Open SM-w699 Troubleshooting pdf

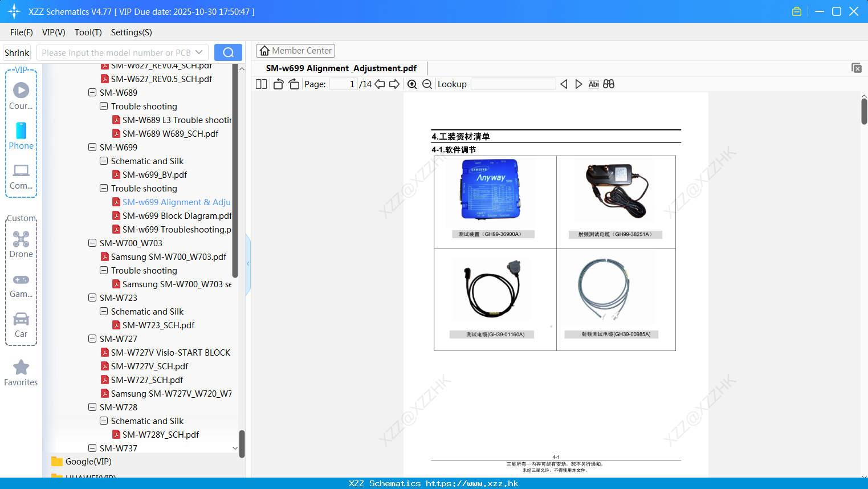172,229
